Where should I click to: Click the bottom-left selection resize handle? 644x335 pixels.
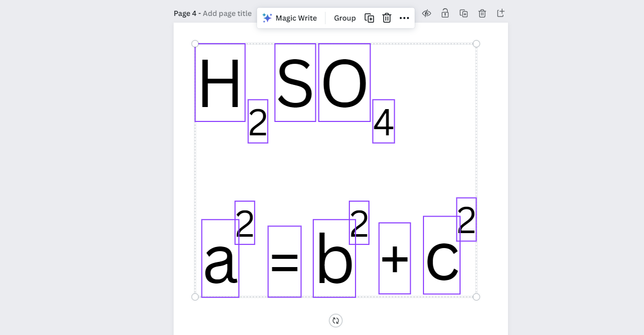point(195,297)
